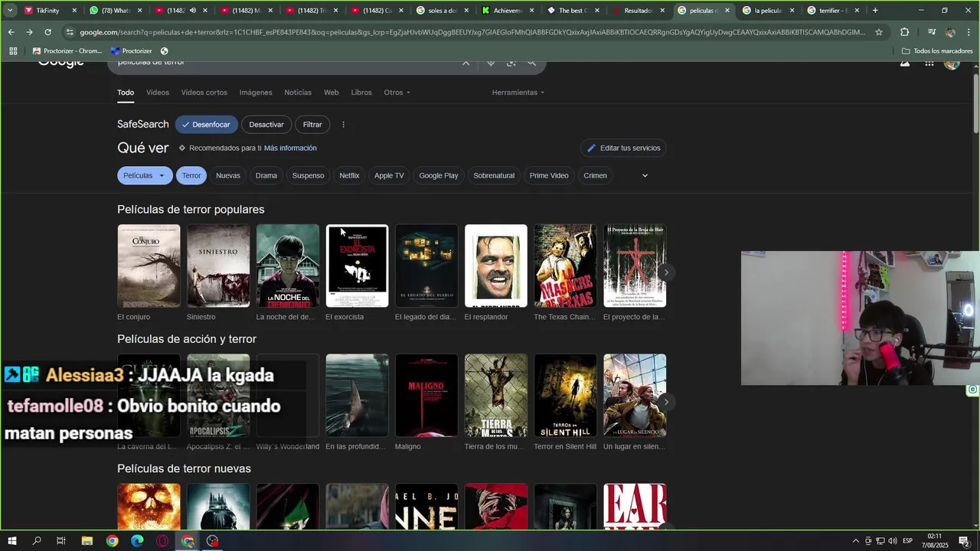Open Terror en Silent Hill poster
Screen dimensions: 980x551
pos(565,395)
